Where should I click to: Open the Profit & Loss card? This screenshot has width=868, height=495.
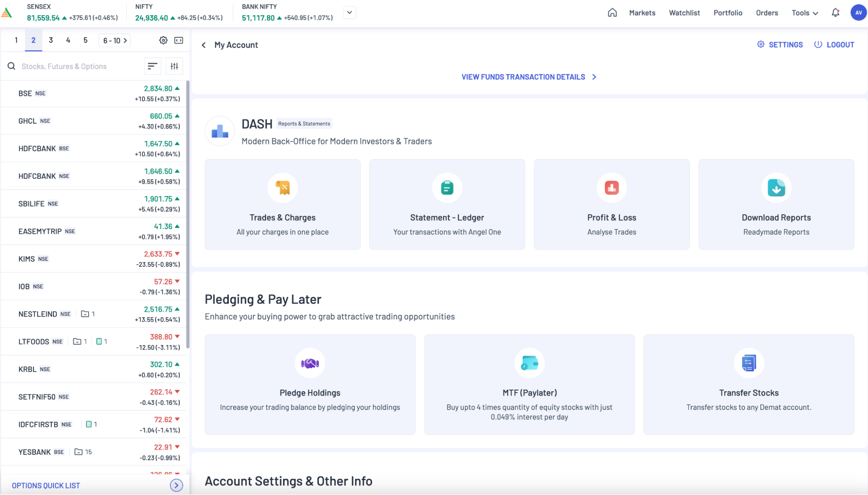point(611,204)
